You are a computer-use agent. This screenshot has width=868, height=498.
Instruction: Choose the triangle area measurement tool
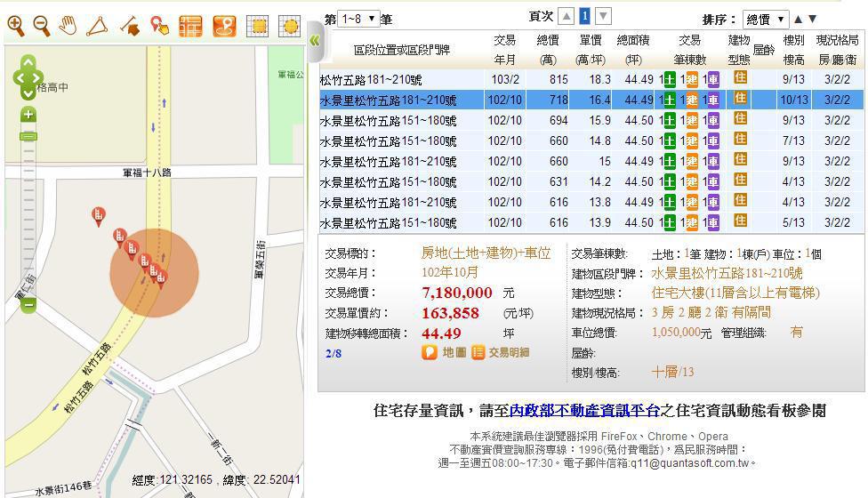tap(97, 26)
